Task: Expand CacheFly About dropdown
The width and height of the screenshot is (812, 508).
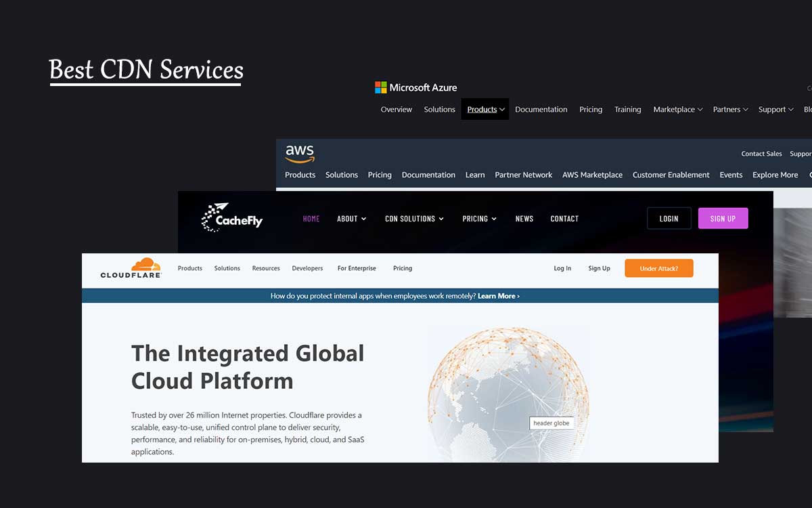Action: (x=352, y=219)
